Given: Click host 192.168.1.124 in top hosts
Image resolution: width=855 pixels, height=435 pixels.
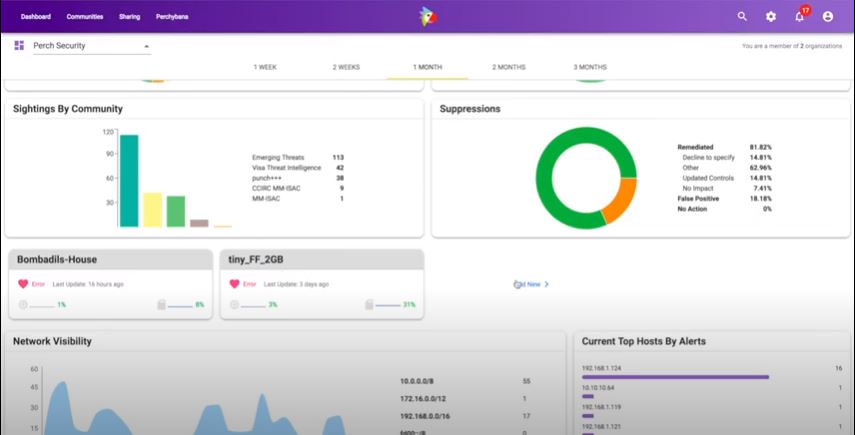Looking at the screenshot, I should click(x=601, y=368).
